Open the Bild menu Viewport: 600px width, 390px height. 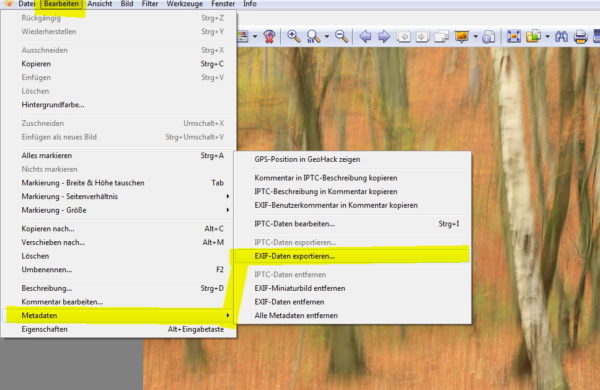point(127,4)
